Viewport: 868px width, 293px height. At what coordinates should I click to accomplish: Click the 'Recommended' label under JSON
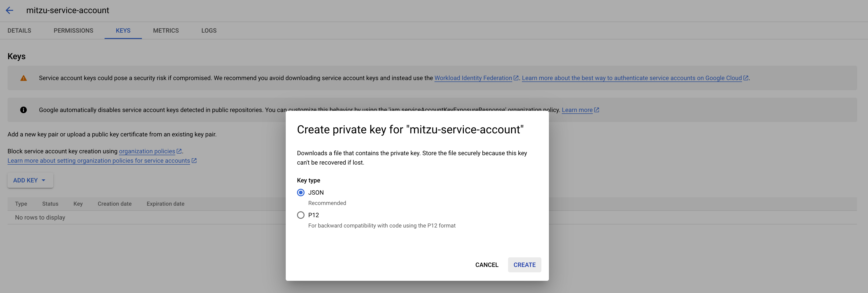coord(327,203)
